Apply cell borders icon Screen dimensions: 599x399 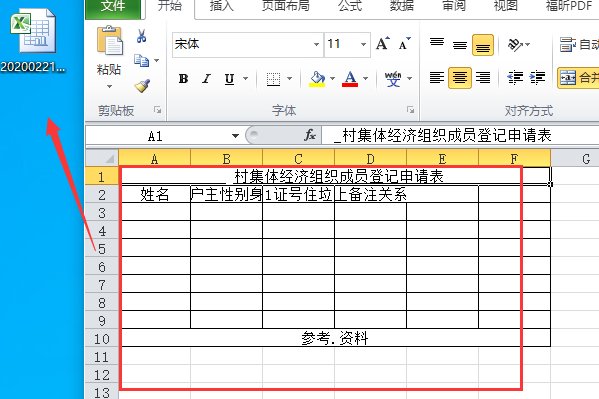pos(273,79)
